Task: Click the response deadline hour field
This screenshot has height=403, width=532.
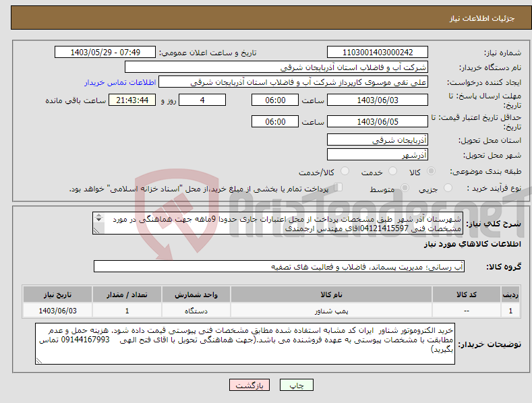Action: pyautogui.click(x=275, y=100)
